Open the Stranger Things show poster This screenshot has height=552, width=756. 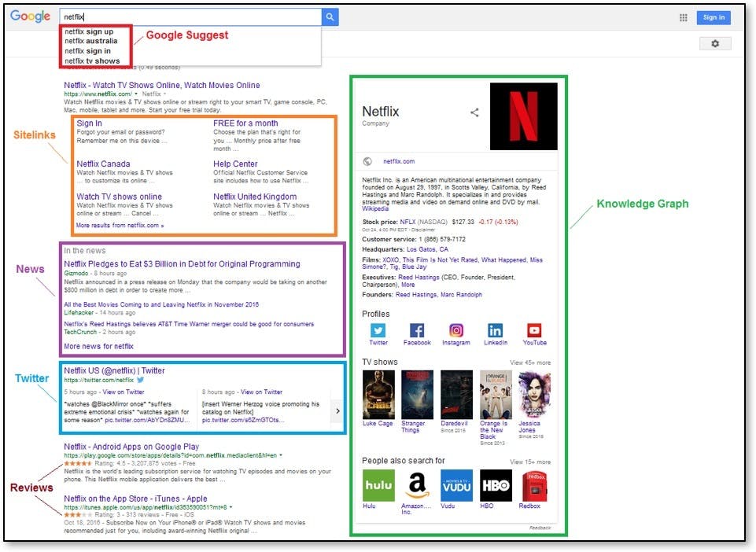(417, 395)
